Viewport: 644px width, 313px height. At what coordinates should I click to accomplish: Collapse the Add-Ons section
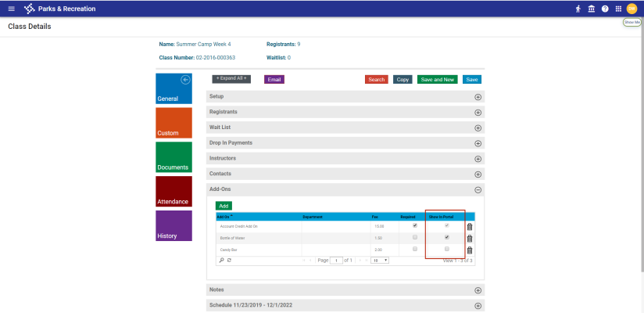click(x=478, y=189)
